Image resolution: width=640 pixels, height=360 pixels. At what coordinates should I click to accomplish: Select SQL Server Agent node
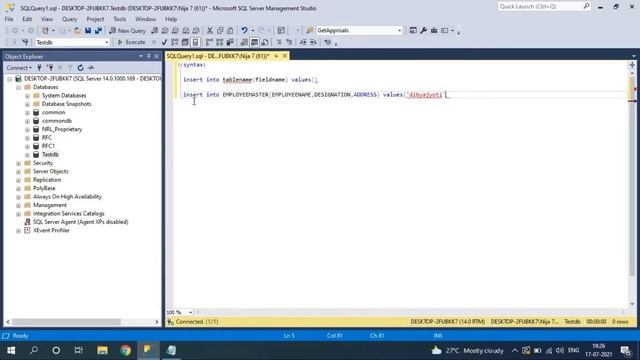(80, 222)
